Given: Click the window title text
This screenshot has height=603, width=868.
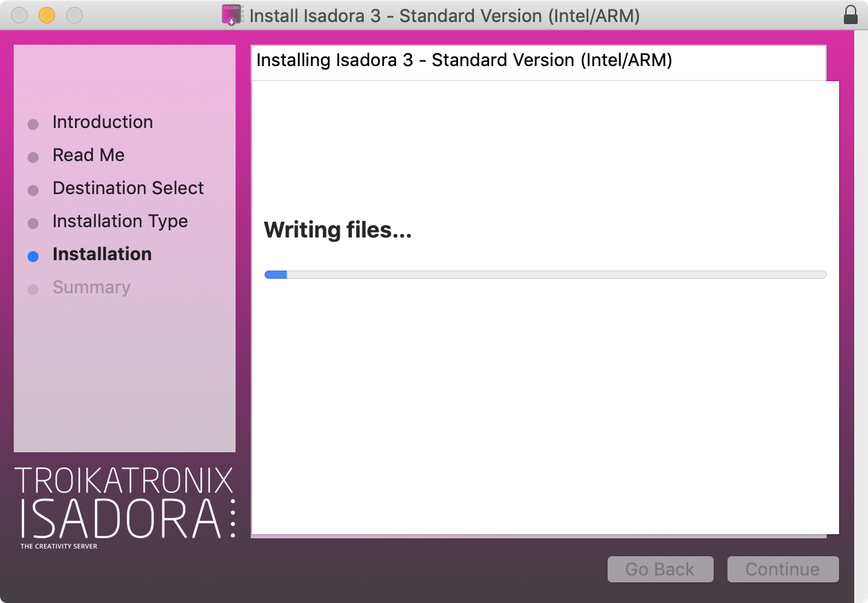Looking at the screenshot, I should tap(444, 15).
